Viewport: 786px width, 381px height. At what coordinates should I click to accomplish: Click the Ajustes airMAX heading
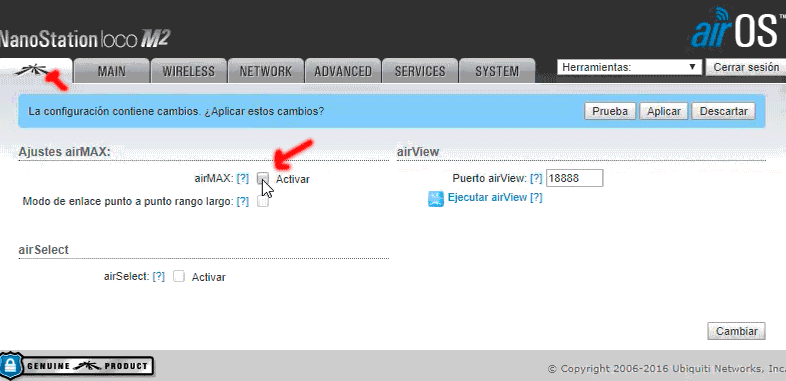64,152
